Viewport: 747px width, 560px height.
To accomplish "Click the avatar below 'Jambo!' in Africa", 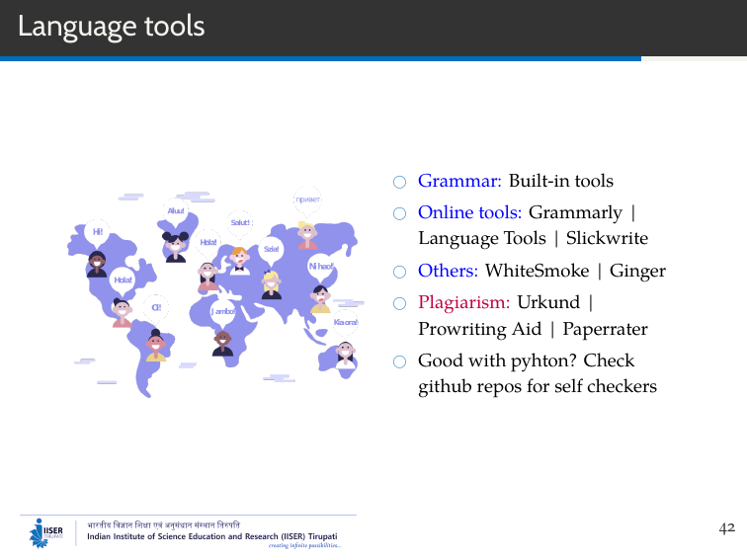I will [222, 344].
